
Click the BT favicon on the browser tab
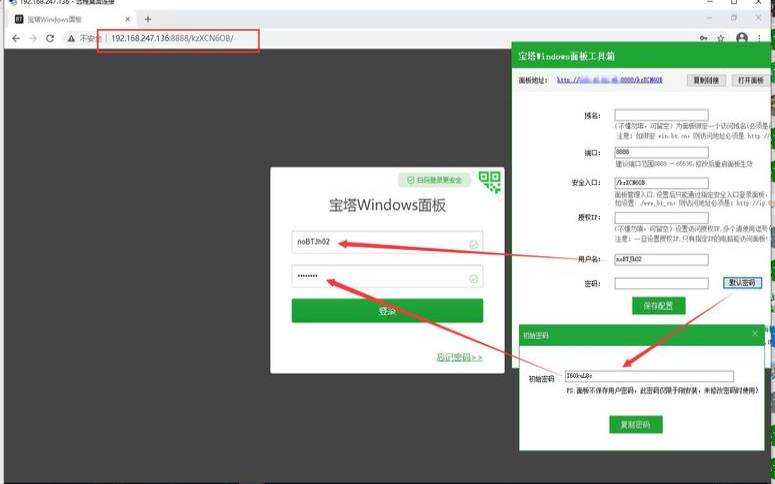tap(19, 19)
